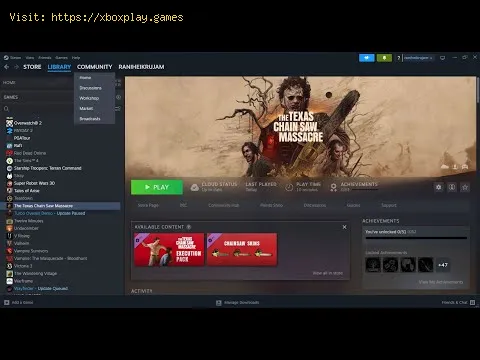Open the Friends menu in menu bar
The image size is (480, 360).
(45, 58)
